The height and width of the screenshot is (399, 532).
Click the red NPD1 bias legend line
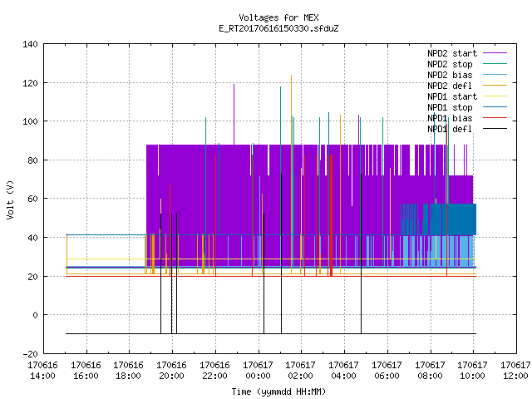[x=495, y=118]
